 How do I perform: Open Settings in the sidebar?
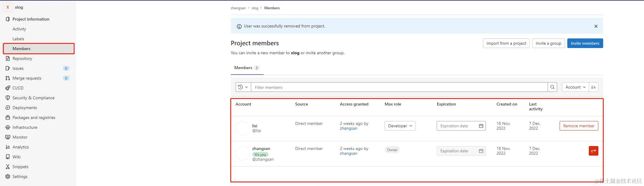[20, 176]
